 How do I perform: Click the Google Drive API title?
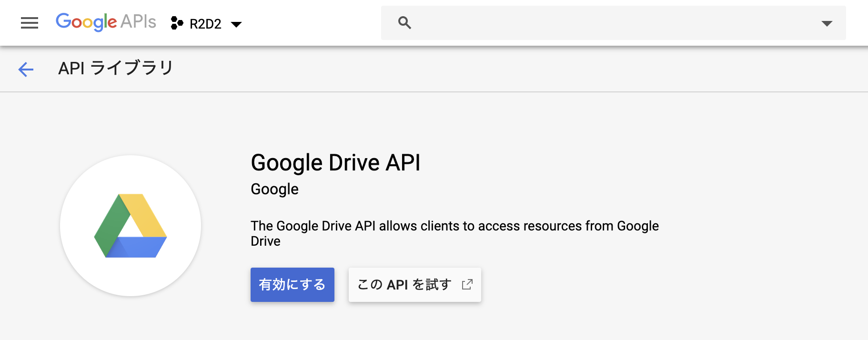point(335,163)
